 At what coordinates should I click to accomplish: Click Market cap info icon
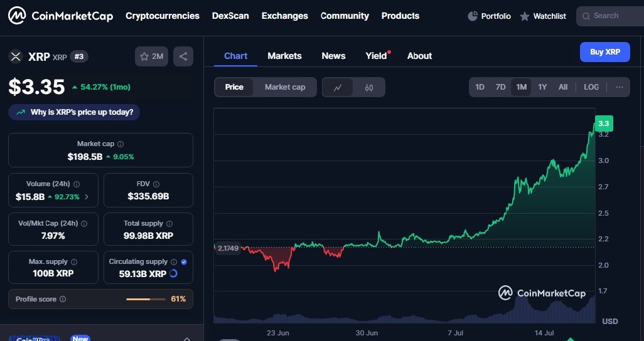tap(121, 144)
